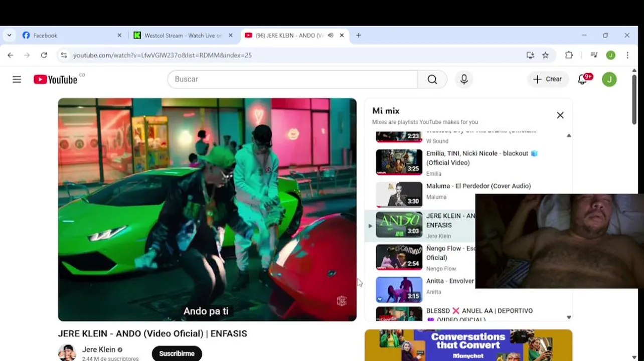Click the channel watermark in the video
The image size is (644, 361).
[342, 301]
